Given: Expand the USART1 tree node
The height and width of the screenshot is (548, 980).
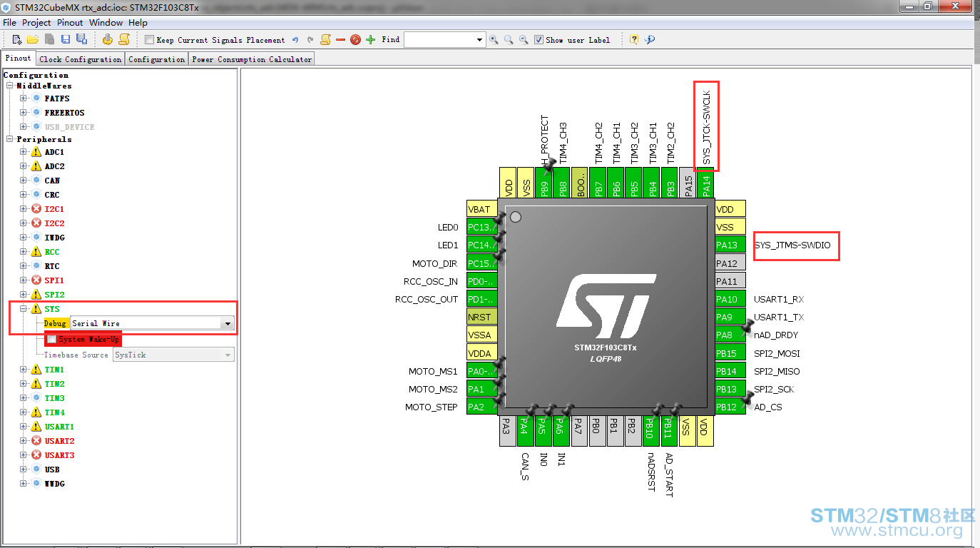Looking at the screenshot, I should [x=24, y=427].
